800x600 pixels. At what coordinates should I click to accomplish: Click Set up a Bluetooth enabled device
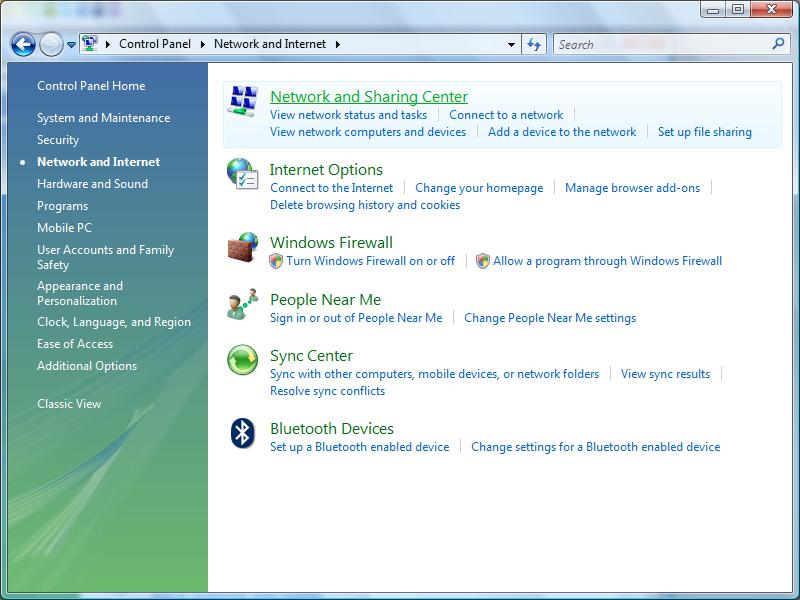point(359,447)
